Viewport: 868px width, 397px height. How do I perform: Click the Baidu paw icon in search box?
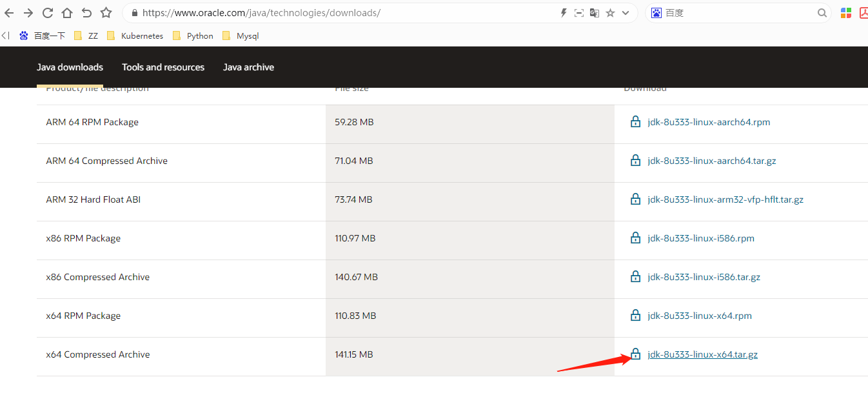click(656, 13)
